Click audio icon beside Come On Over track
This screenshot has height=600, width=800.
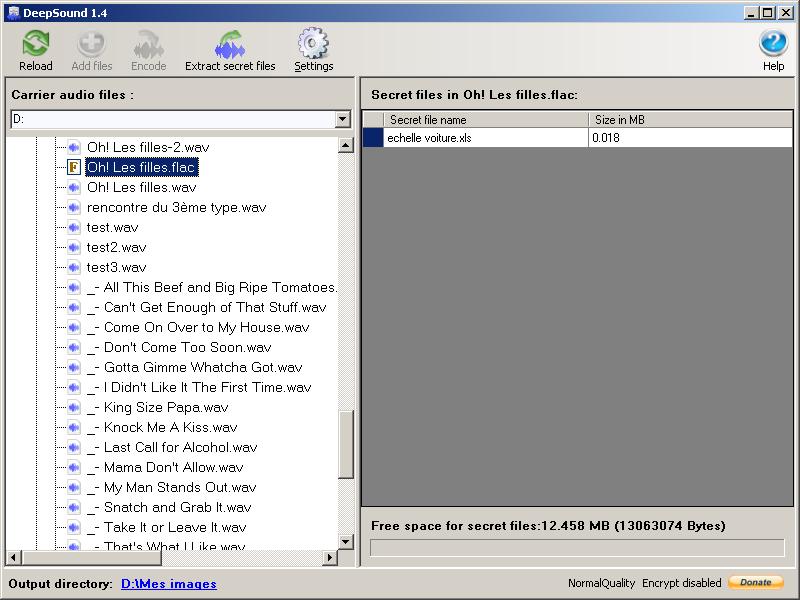click(74, 327)
